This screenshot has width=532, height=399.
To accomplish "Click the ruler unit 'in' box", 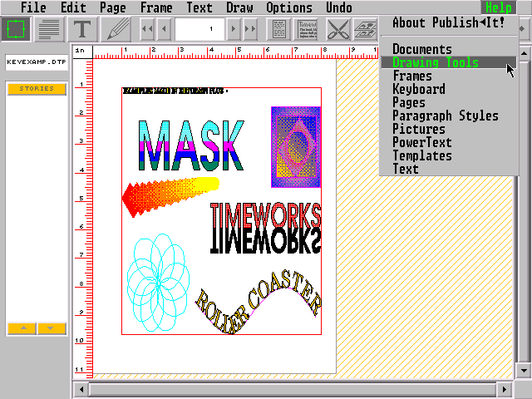I will (x=82, y=51).
